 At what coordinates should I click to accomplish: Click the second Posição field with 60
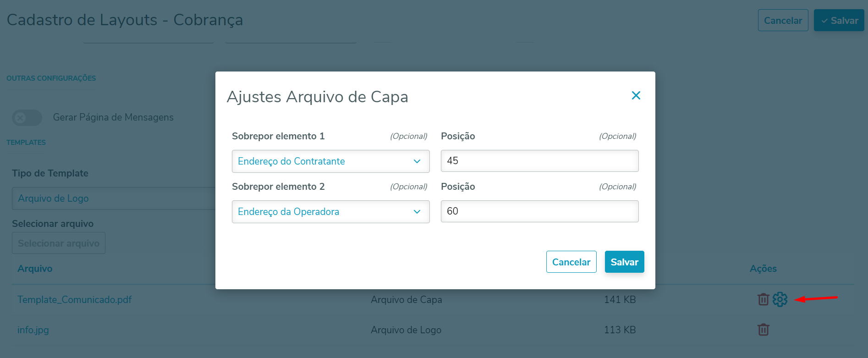click(x=539, y=211)
